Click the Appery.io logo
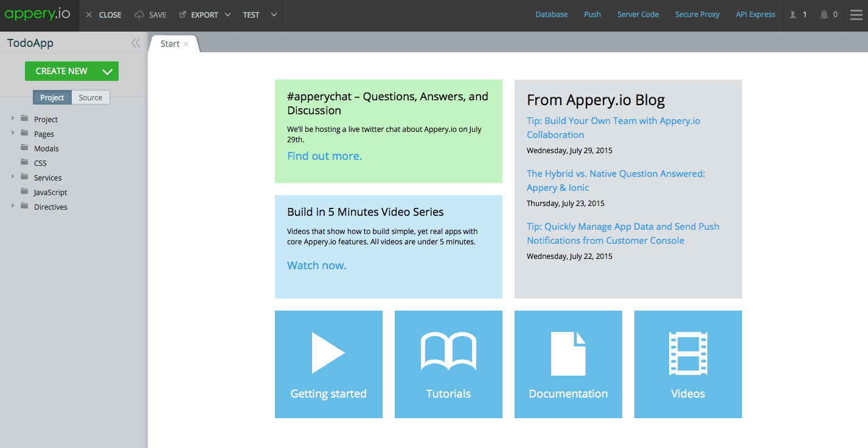The image size is (868, 448). (38, 15)
